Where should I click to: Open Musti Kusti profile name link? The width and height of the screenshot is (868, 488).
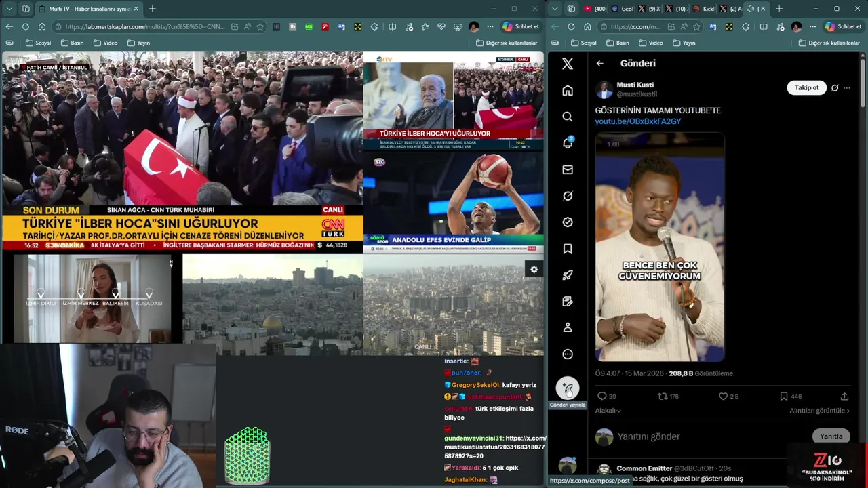pos(635,85)
